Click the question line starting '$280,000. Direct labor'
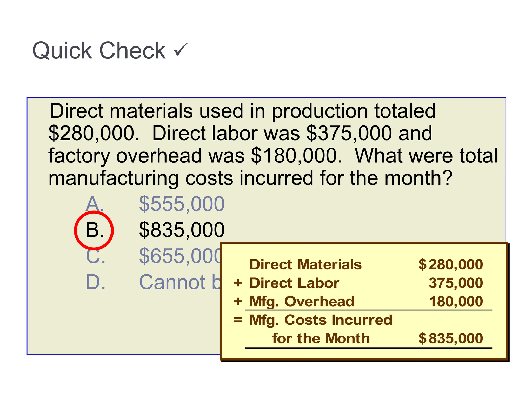Image resolution: width=532 pixels, height=399 pixels. click(240, 133)
